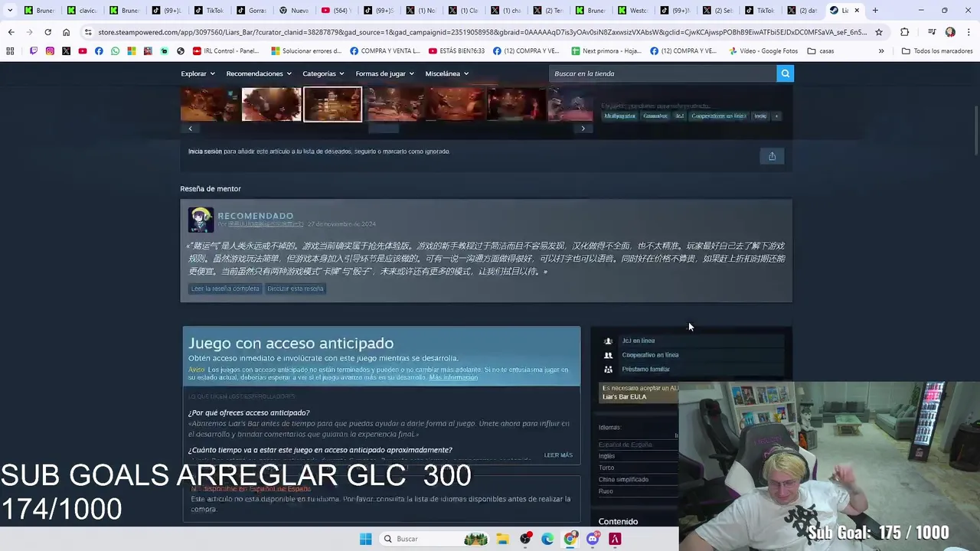
Task: Select the highlighted third screenshot thumbnail
Action: (332, 104)
